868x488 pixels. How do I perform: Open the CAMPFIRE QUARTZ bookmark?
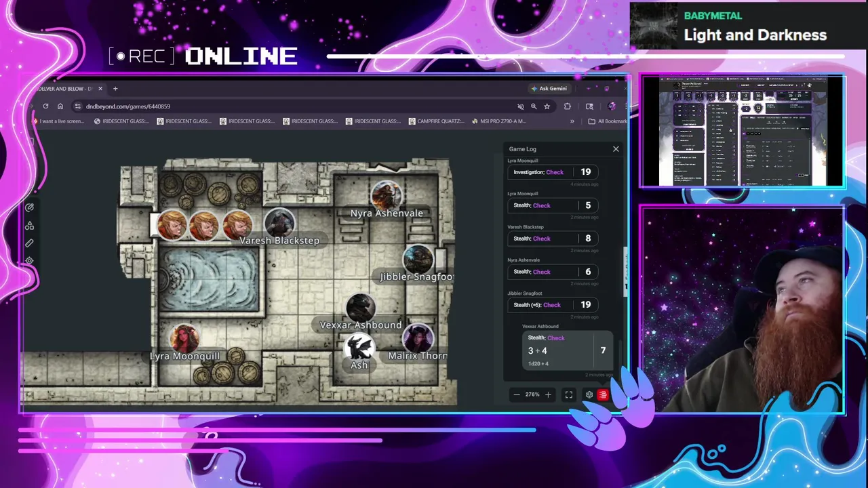pyautogui.click(x=437, y=121)
